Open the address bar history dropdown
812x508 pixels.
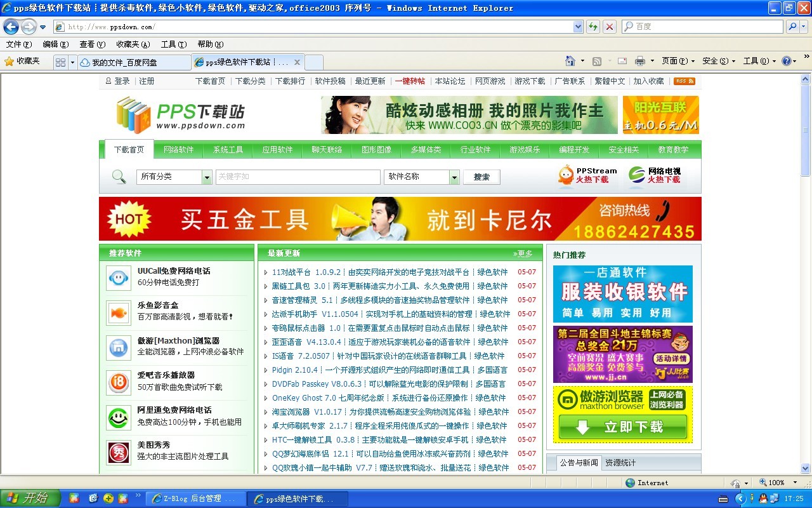coord(578,27)
